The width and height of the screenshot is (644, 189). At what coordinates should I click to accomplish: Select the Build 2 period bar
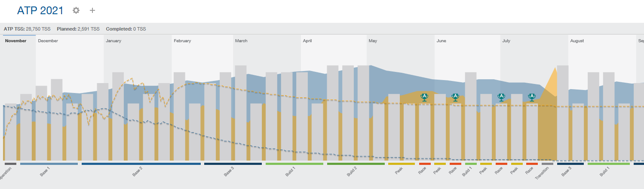356,164
